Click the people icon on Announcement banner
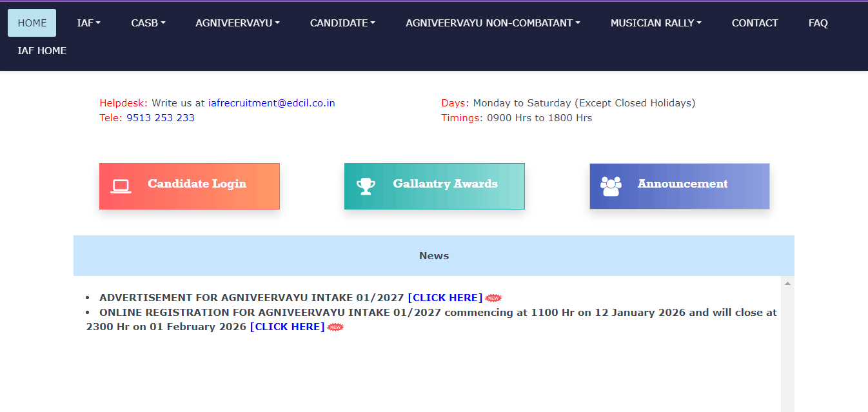This screenshot has width=868, height=412. pyautogui.click(x=610, y=184)
